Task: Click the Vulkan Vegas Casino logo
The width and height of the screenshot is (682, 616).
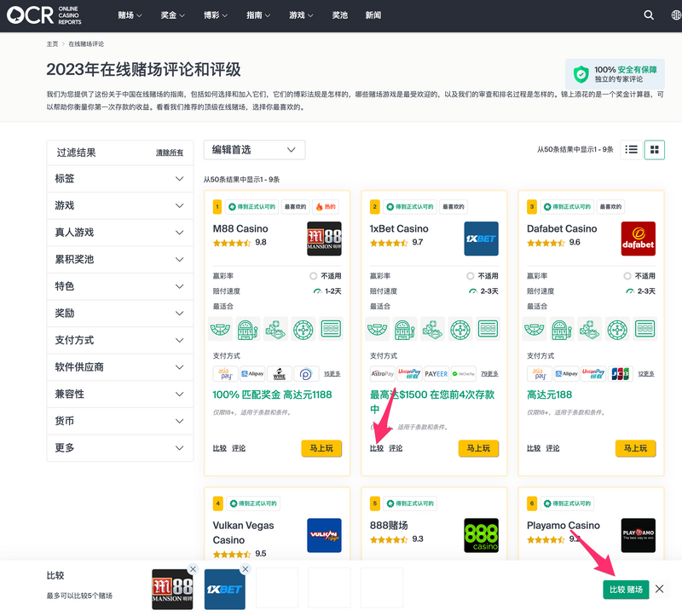Action: pyautogui.click(x=324, y=535)
